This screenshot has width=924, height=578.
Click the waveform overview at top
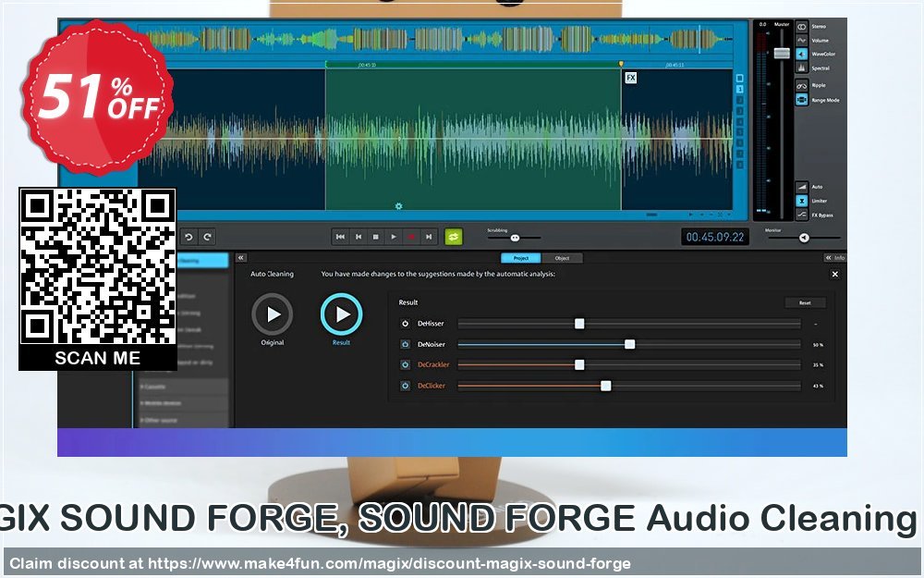(x=436, y=40)
